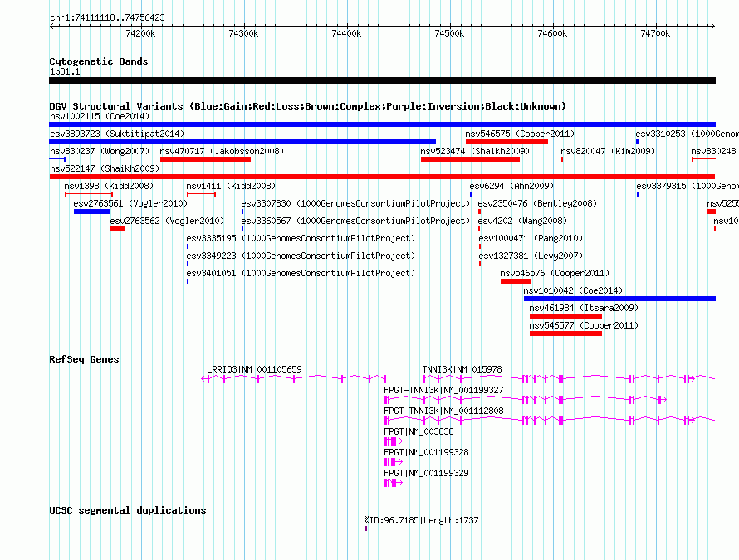This screenshot has height=560, width=739.
Task: Click the RefSeq Genes track heading
Action: click(x=84, y=359)
